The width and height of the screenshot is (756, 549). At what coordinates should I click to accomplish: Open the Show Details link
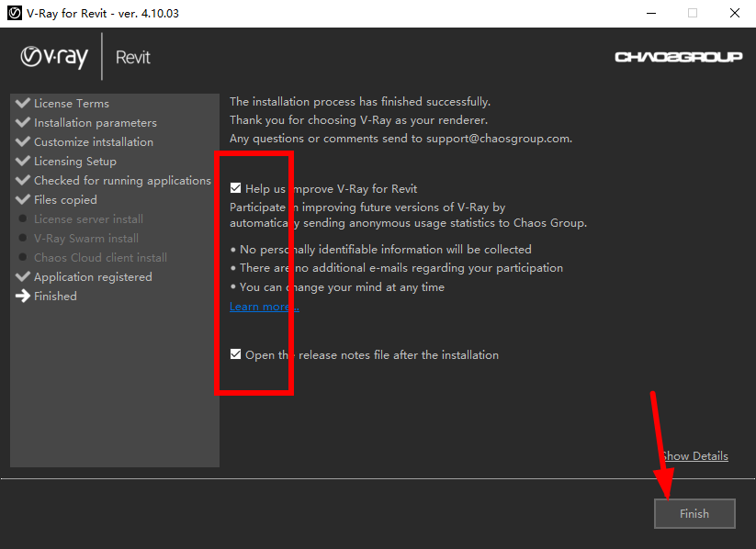click(x=694, y=456)
